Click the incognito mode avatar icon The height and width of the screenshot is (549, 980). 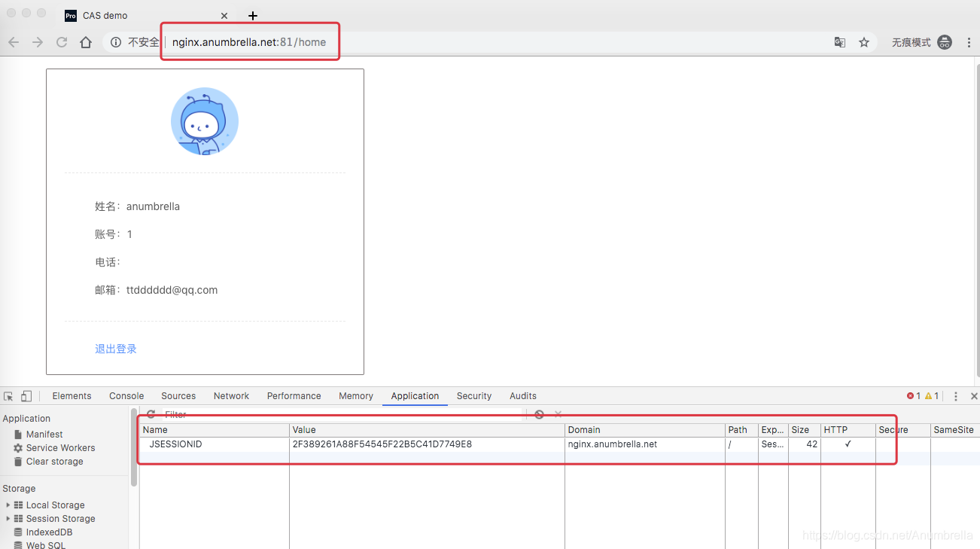click(944, 42)
